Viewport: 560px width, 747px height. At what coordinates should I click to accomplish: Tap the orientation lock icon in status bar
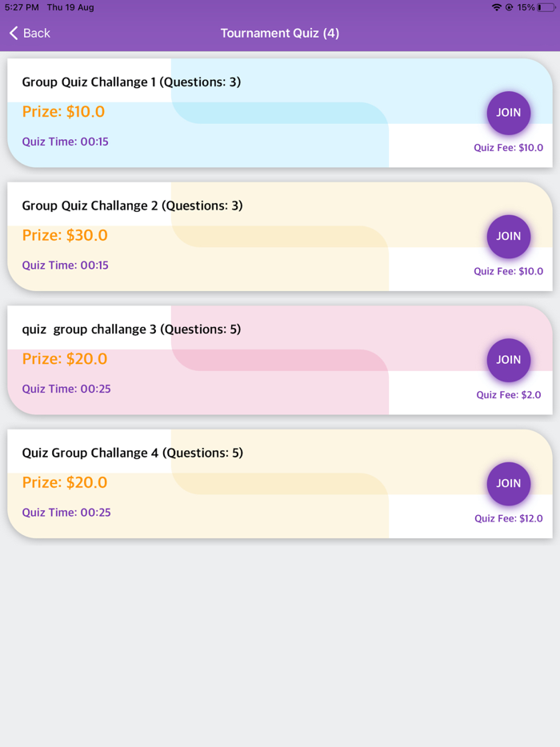pyautogui.click(x=508, y=7)
